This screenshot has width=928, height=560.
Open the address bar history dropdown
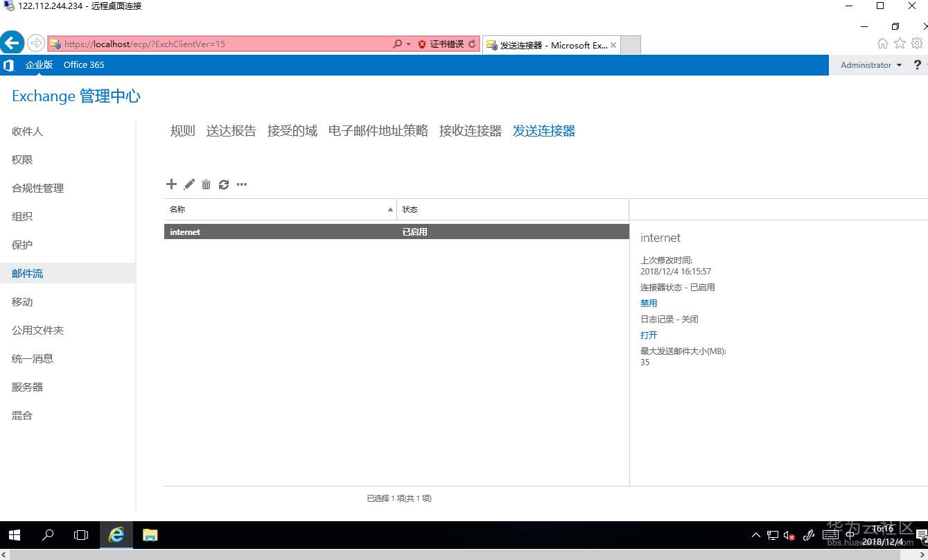pyautogui.click(x=408, y=43)
